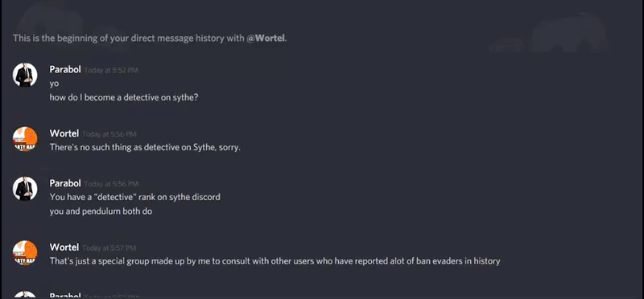644x299 pixels.
Task: Click the 'Today at 5:57 PM' timestamp
Action: point(109,248)
